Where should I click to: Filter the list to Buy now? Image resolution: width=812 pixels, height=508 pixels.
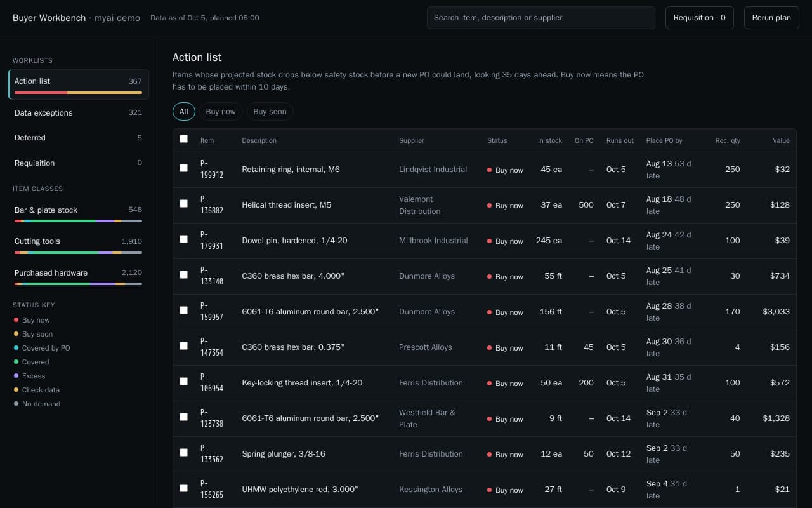coord(221,112)
